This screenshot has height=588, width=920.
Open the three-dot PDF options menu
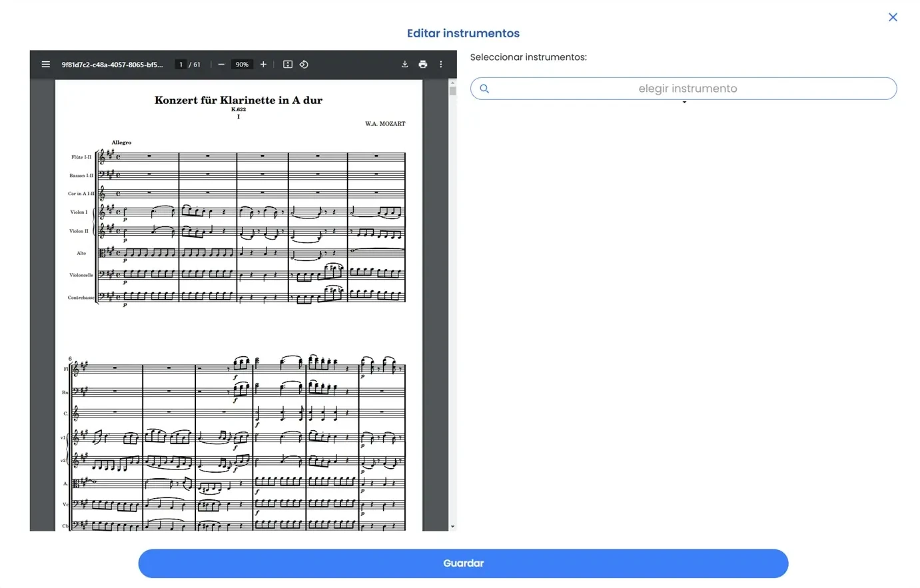(440, 64)
